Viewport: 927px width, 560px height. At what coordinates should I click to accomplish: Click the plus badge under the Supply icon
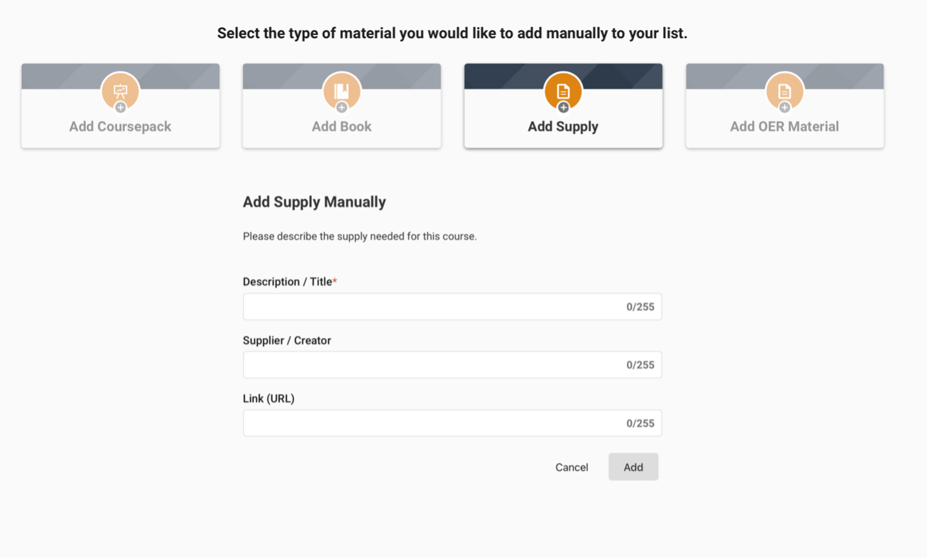coord(563,108)
